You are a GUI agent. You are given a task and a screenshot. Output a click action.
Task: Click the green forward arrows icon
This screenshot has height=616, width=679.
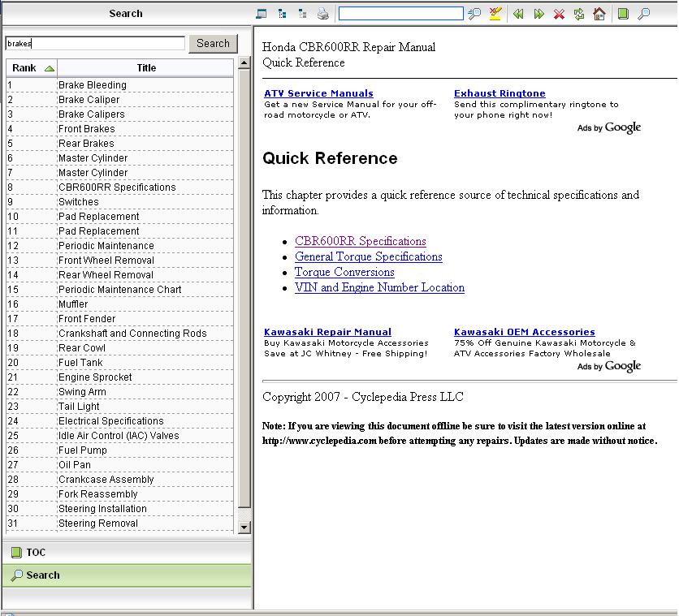538,14
